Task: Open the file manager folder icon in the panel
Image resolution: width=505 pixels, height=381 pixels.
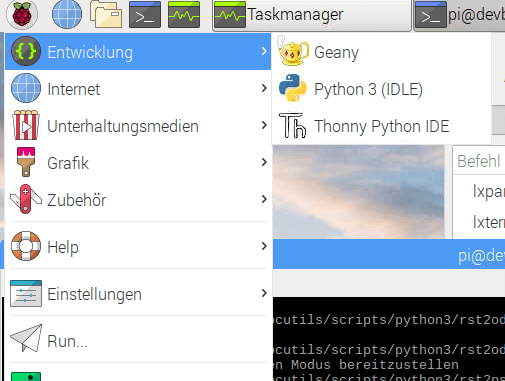Action: (105, 15)
